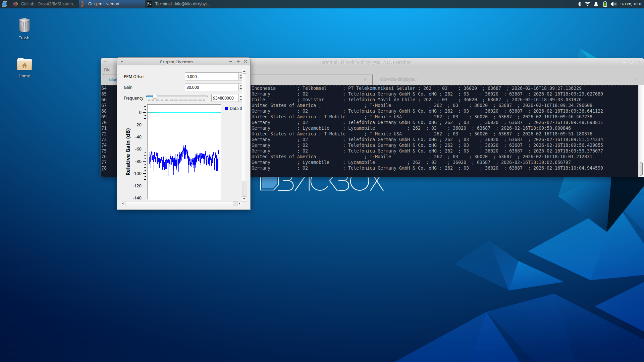Image resolution: width=644 pixels, height=362 pixels.
Task: Toggle the Data 0 legend entry
Action: point(233,108)
